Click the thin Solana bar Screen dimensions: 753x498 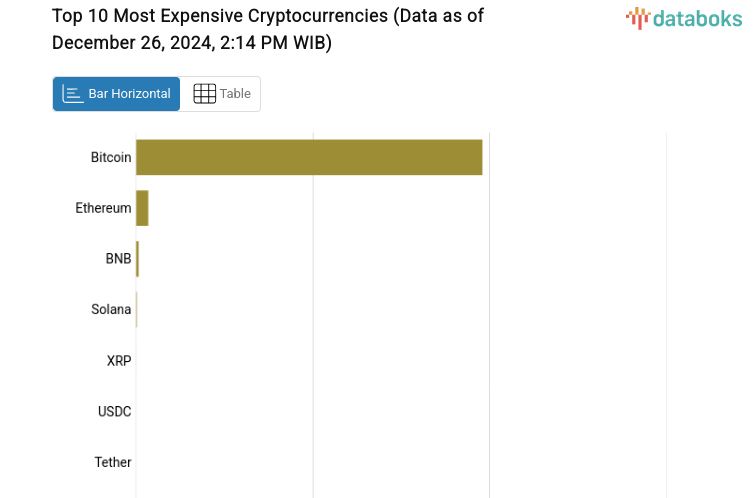coord(136,310)
